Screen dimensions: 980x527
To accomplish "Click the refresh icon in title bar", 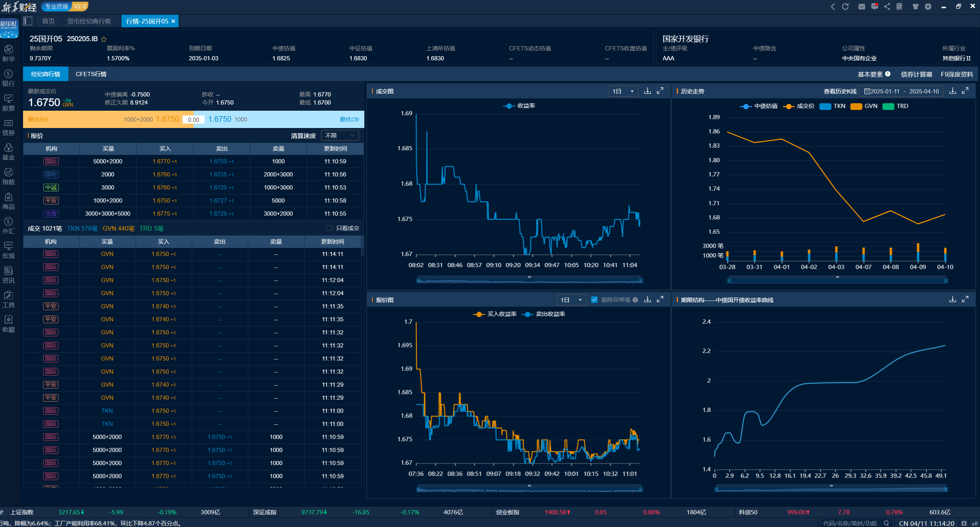I will click(x=845, y=7).
